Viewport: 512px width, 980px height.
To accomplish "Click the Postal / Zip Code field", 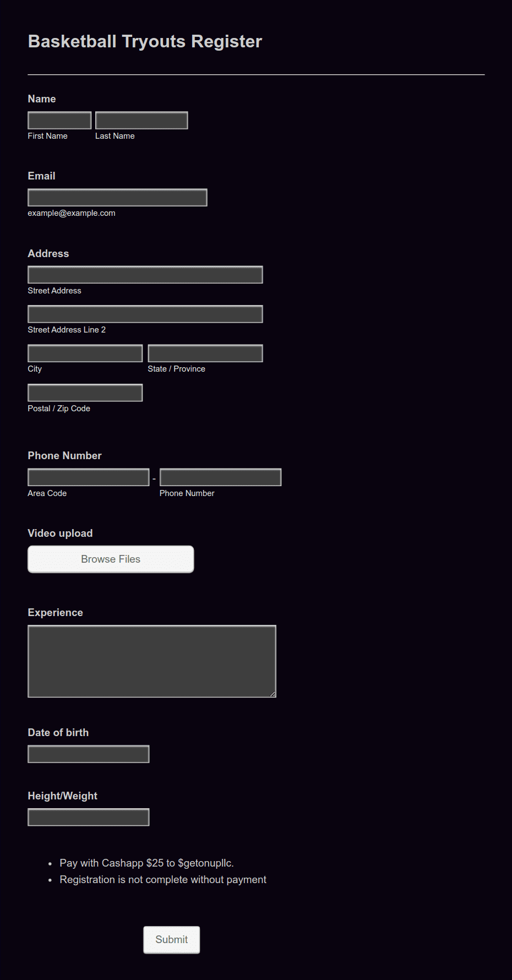I will point(85,393).
